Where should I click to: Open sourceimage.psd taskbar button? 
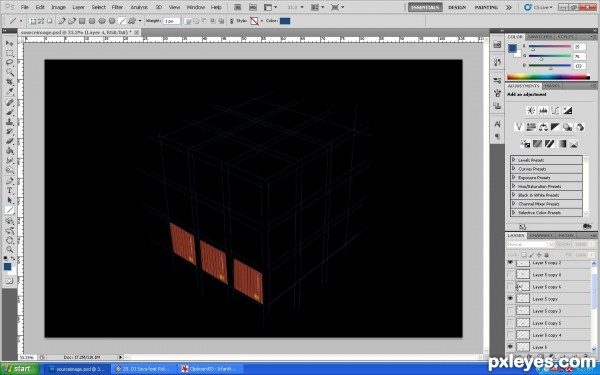click(77, 369)
